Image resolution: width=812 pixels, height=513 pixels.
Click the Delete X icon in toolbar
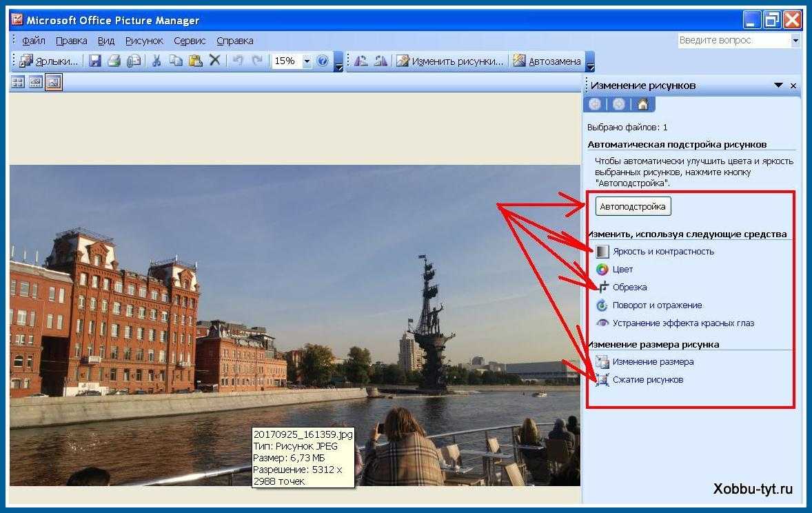214,61
